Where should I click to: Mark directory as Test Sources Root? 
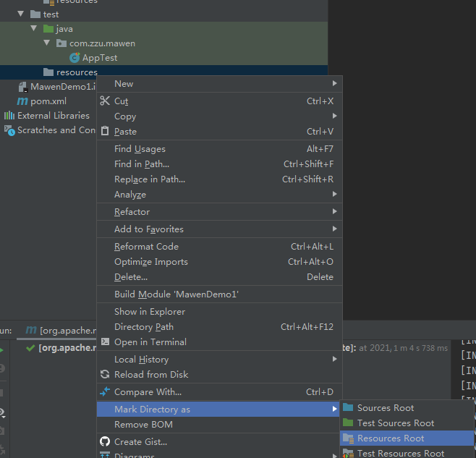(x=407, y=423)
